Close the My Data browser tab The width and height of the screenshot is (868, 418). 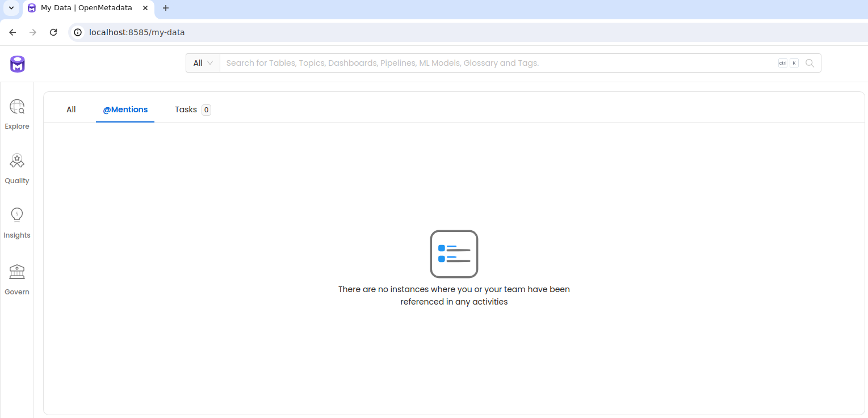[x=145, y=8]
